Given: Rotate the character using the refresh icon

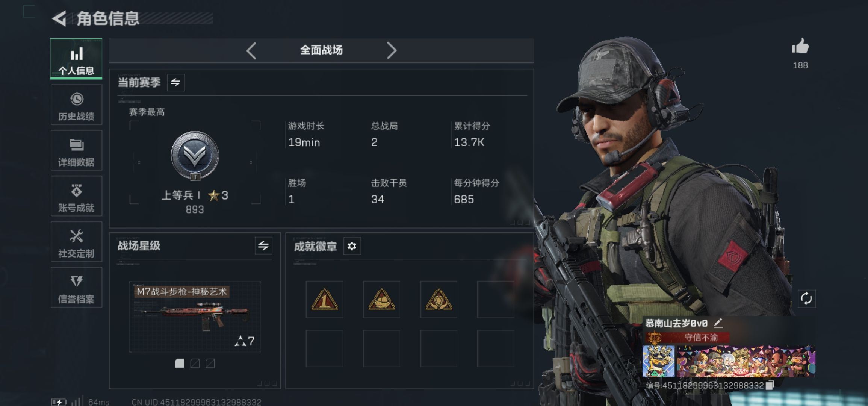Looking at the screenshot, I should (x=806, y=299).
